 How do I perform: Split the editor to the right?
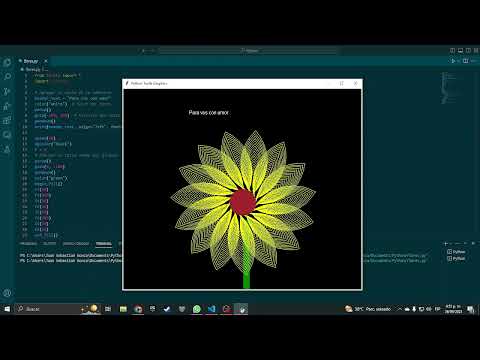click(466, 61)
